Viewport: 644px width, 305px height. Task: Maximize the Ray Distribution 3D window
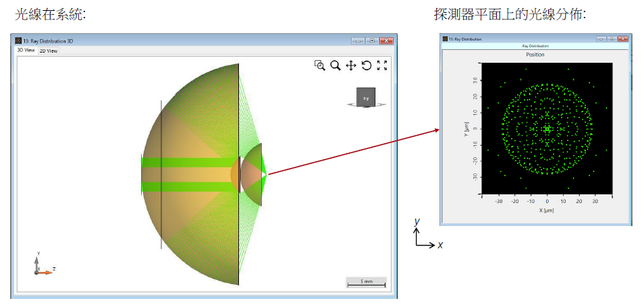pos(371,41)
